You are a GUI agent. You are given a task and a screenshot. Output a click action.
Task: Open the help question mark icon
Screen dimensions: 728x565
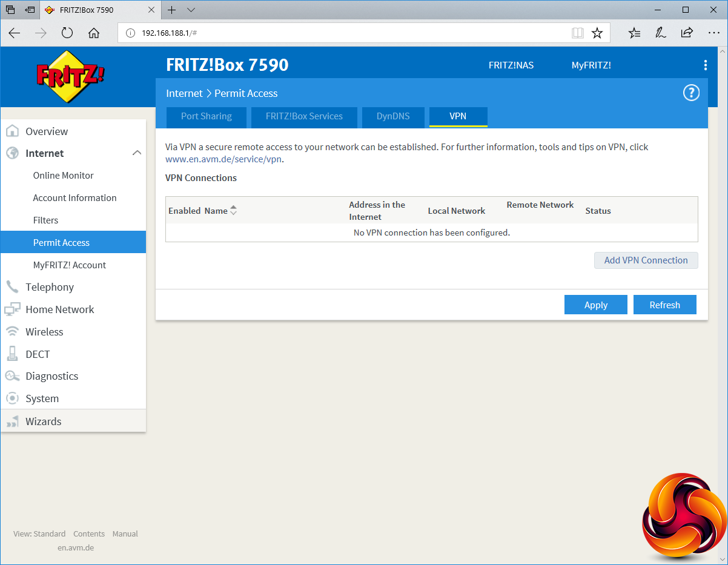pyautogui.click(x=691, y=93)
